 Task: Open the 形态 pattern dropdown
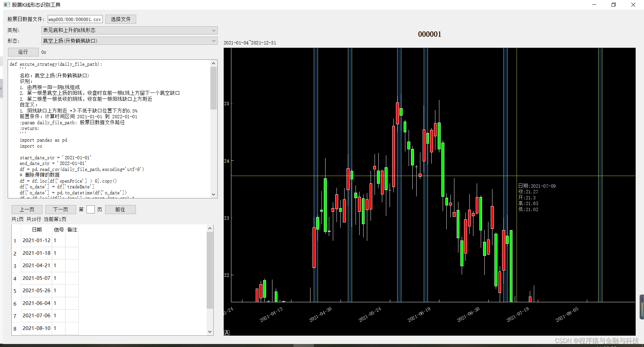pyautogui.click(x=130, y=41)
